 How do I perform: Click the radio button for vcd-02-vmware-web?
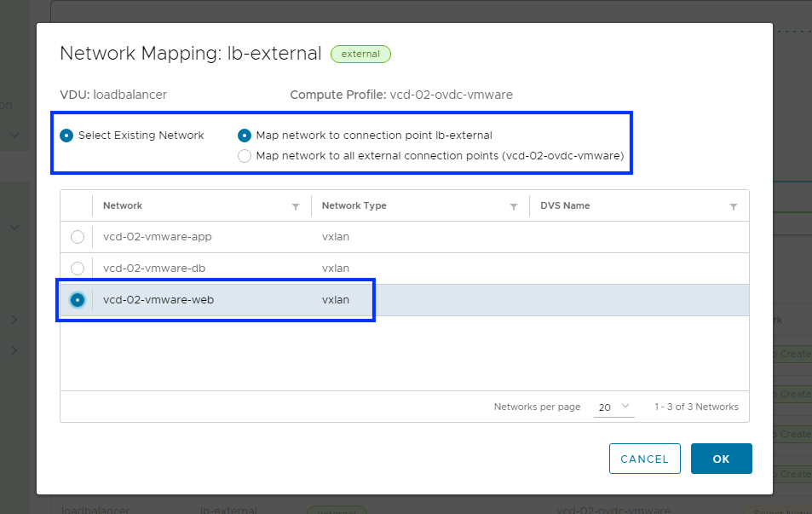point(78,300)
